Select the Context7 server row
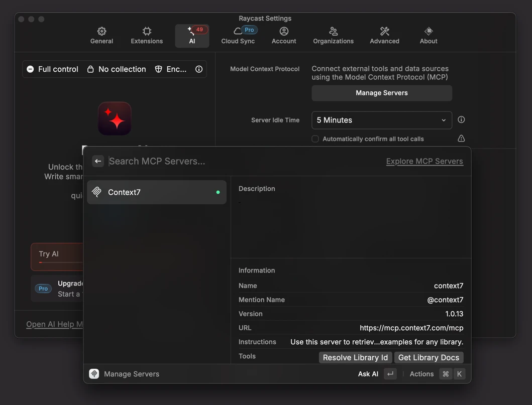This screenshot has height=405, width=532. click(x=157, y=192)
